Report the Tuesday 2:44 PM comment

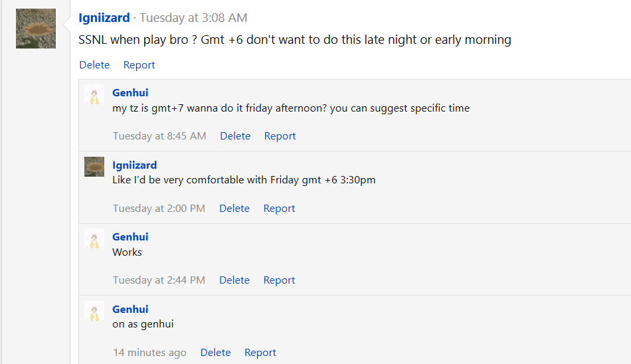pyautogui.click(x=279, y=280)
